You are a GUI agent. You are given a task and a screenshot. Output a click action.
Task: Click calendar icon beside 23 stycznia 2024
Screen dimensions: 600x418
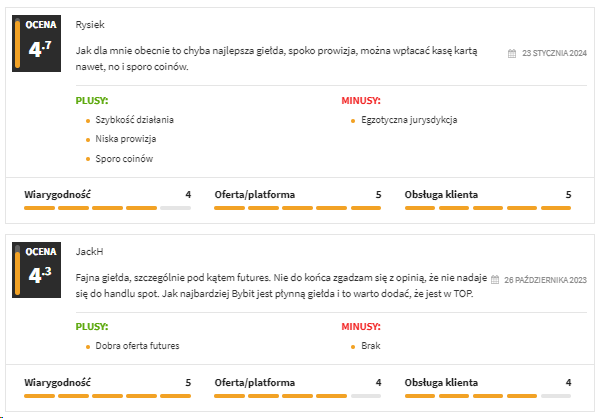[x=512, y=53]
